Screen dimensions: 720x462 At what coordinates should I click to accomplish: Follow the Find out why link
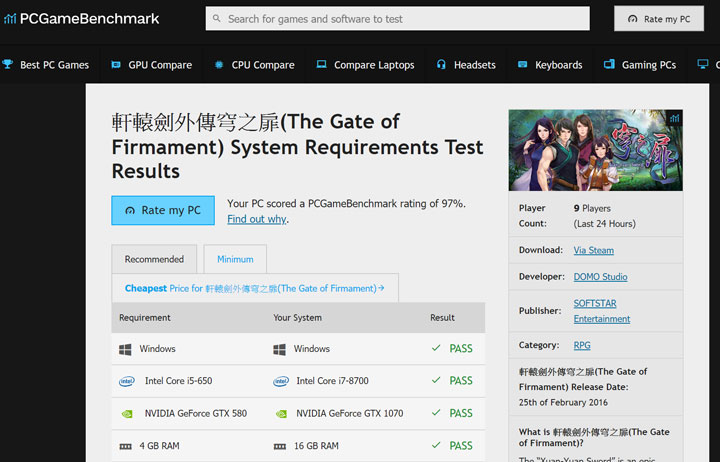[x=257, y=219]
